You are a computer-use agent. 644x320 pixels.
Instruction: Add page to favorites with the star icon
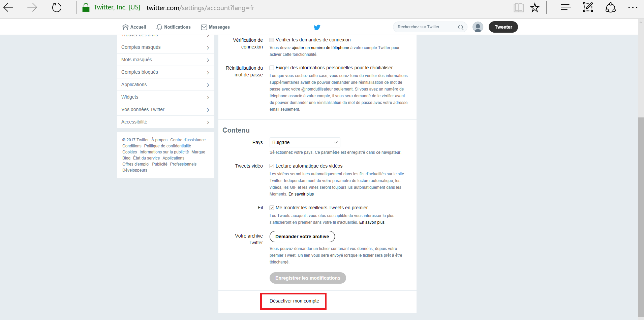pyautogui.click(x=535, y=7)
